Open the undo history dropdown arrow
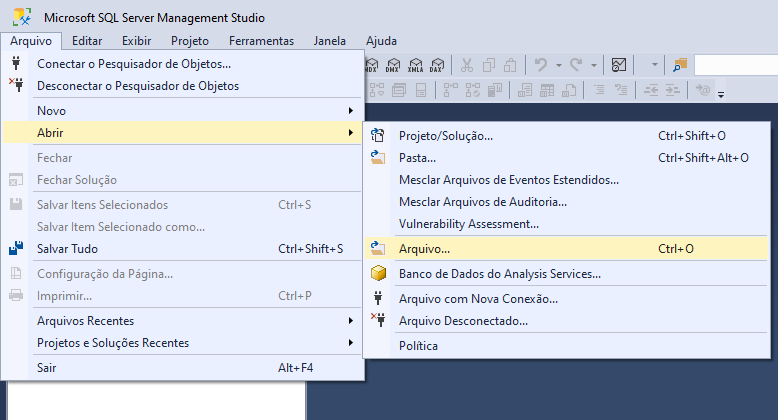Image resolution: width=778 pixels, height=420 pixels. tap(558, 65)
